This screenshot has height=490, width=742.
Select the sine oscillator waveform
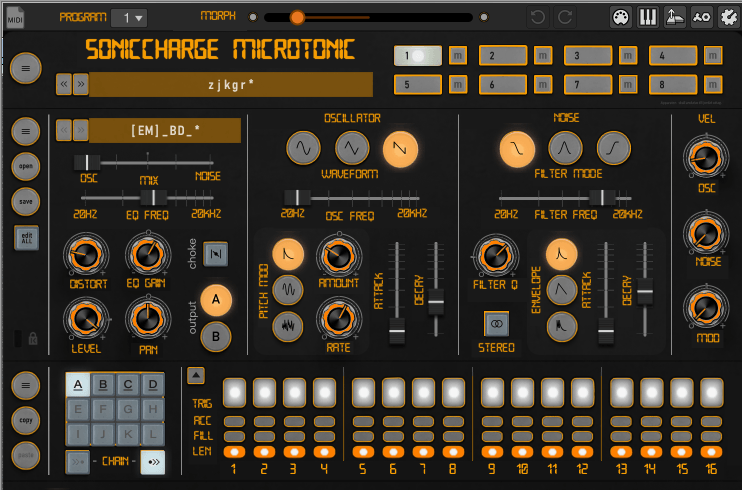point(303,148)
